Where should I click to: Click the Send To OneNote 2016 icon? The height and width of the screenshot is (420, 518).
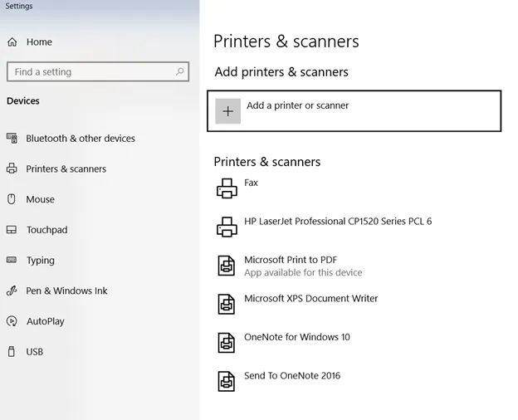pos(227,381)
